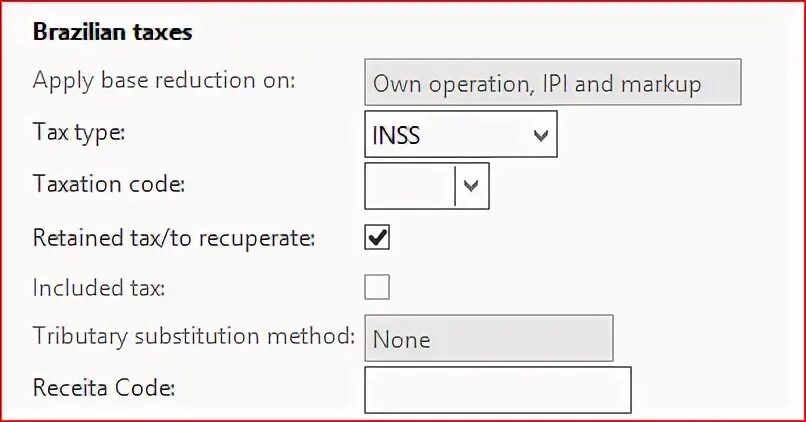Image resolution: width=806 pixels, height=422 pixels.
Task: Click the Own operation, IPI and markup text
Action: (537, 84)
